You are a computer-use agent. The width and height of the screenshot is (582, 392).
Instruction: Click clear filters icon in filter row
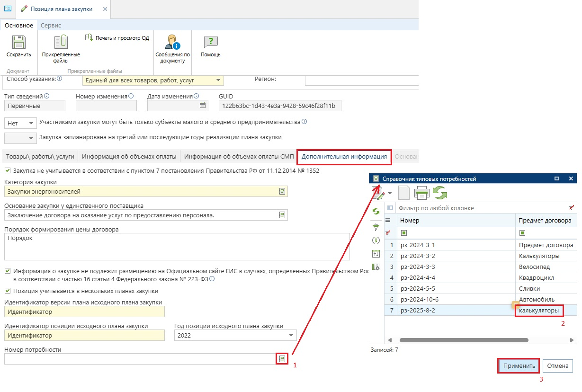pyautogui.click(x=388, y=232)
